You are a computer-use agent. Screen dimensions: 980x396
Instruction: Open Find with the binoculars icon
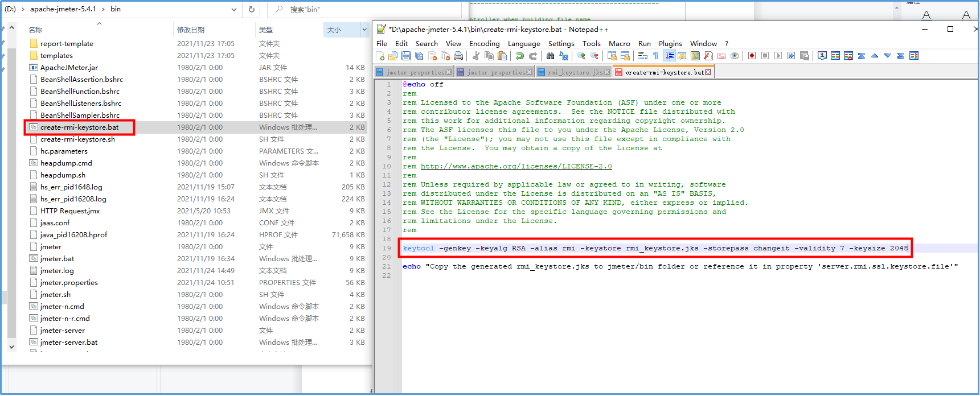coord(550,56)
